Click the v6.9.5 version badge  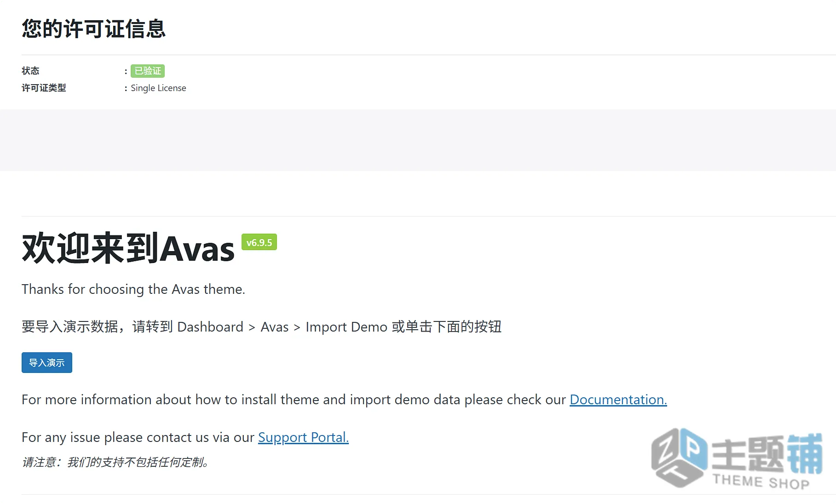259,242
